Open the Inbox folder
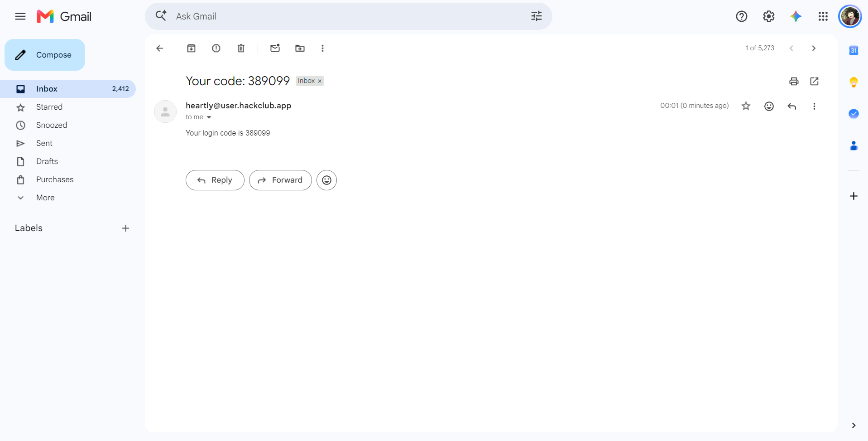Image resolution: width=868 pixels, height=441 pixels. (68, 89)
